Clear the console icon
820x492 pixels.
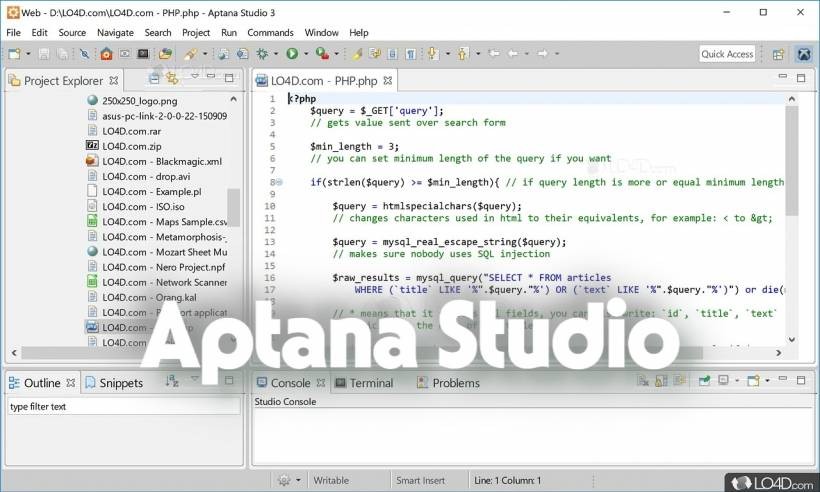pyautogui.click(x=643, y=381)
